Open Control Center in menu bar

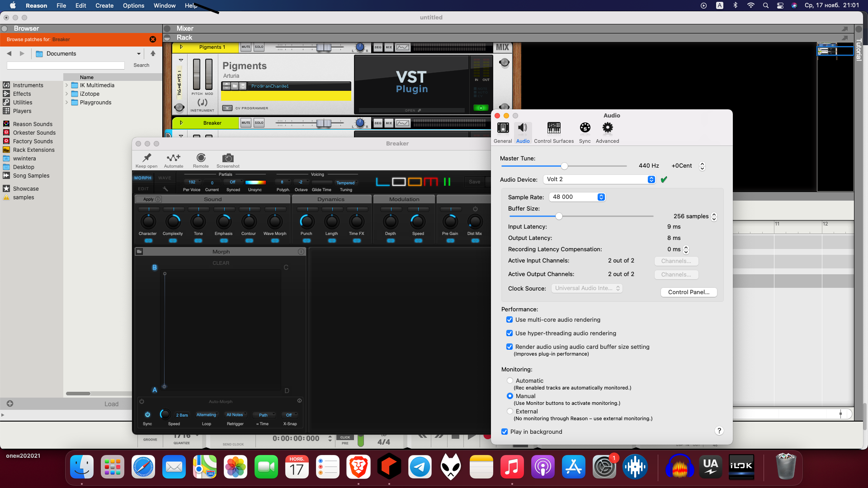pyautogui.click(x=780, y=5)
